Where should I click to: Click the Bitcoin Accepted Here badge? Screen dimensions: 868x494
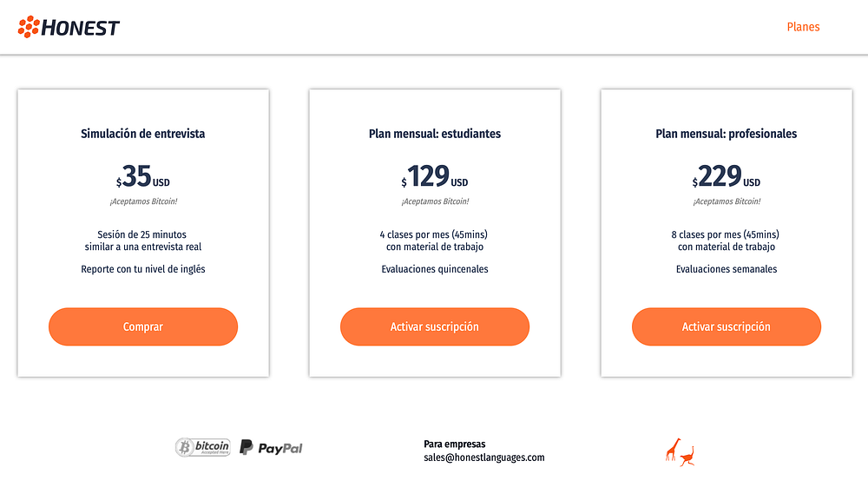coord(203,447)
